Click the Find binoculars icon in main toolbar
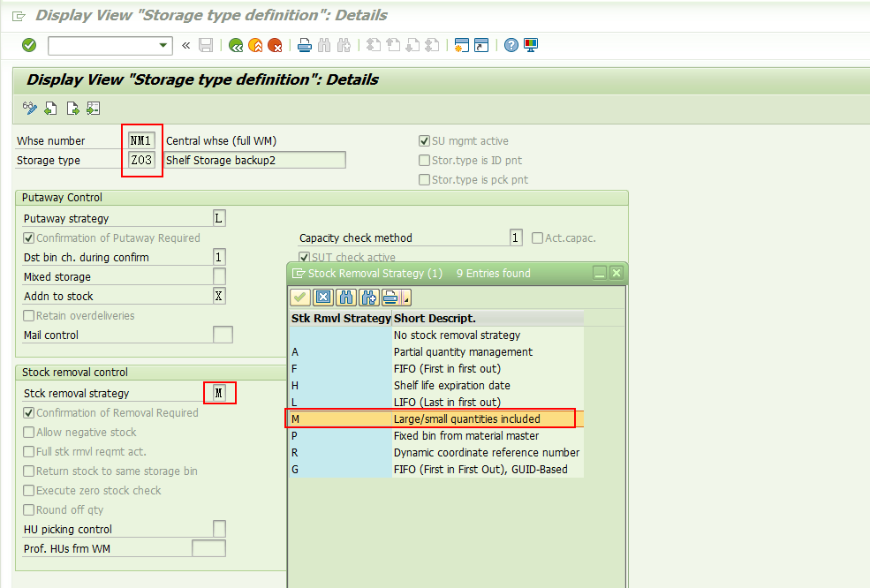870x588 pixels. tap(324, 46)
